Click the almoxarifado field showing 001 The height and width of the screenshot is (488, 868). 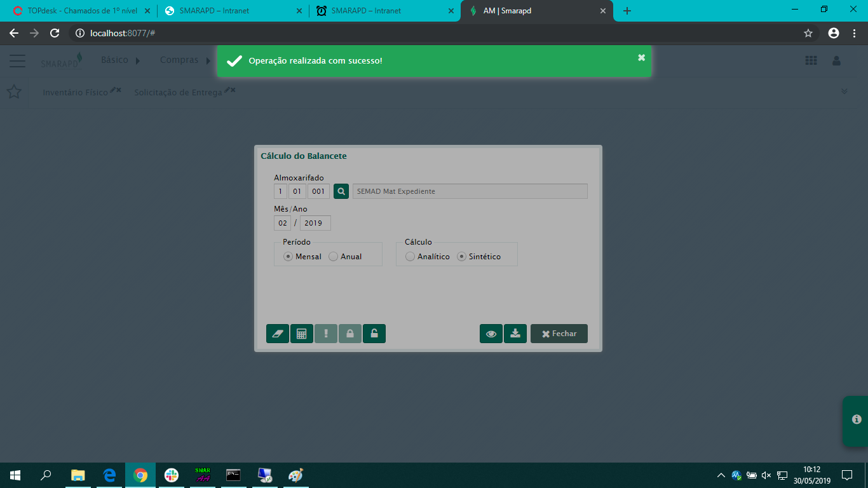point(318,191)
